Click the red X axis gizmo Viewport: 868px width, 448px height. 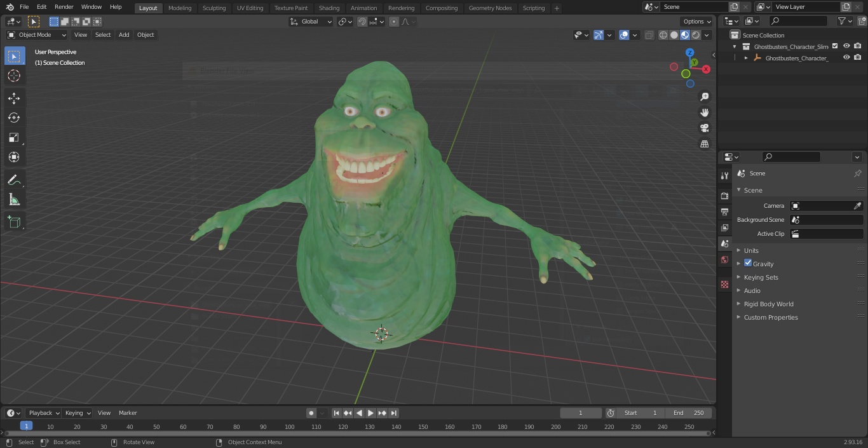(705, 69)
